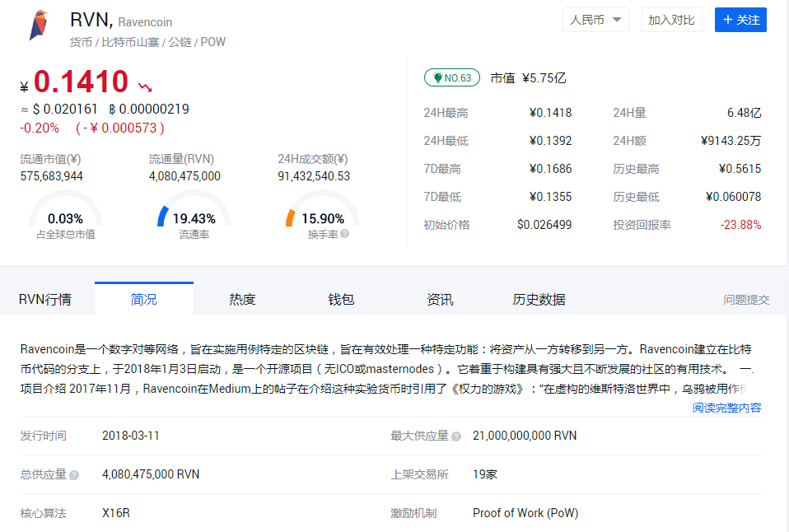Click the ฿ 0.00000219 BTC price
The height and width of the screenshot is (532, 789).
click(x=149, y=110)
